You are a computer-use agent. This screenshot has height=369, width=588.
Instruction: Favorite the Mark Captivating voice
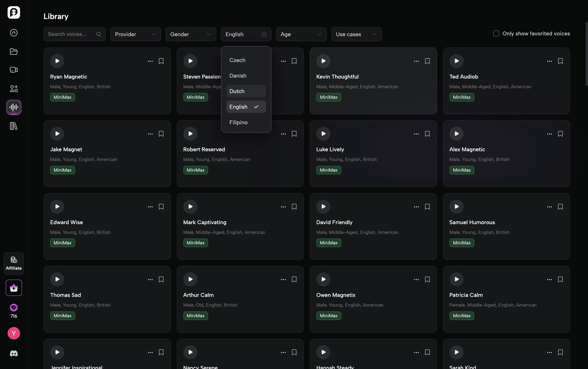click(x=294, y=207)
